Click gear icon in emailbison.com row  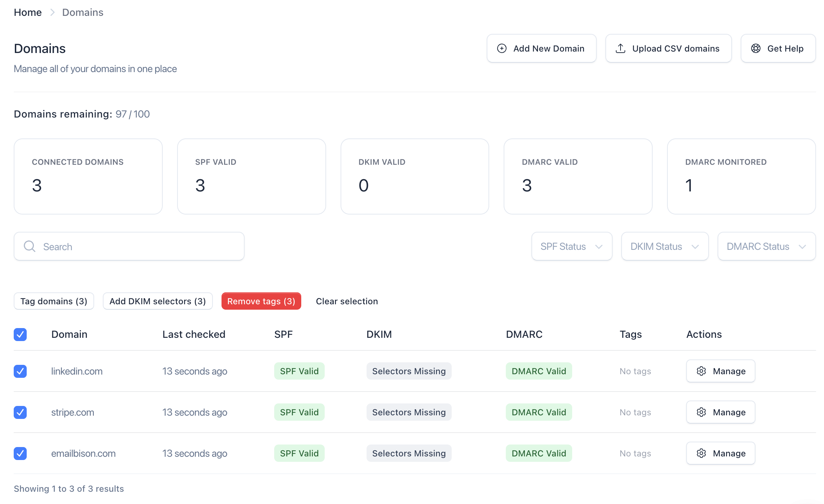pos(701,453)
